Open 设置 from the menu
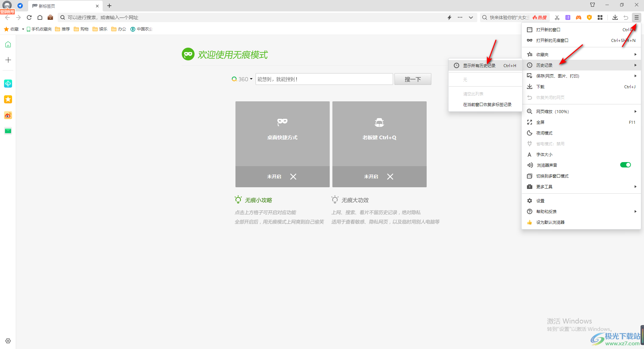644x349 pixels. (x=581, y=201)
